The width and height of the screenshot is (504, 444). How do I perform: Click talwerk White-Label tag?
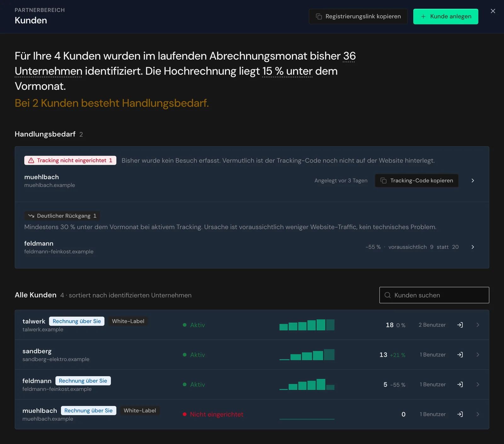pos(128,321)
